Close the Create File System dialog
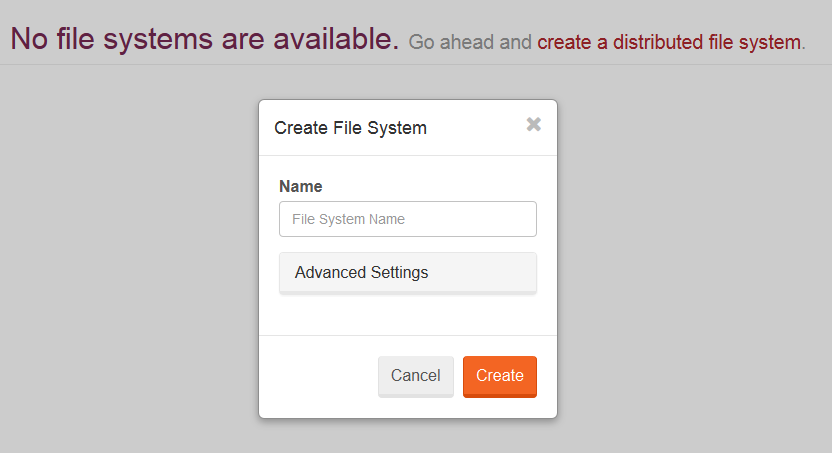The width and height of the screenshot is (832, 453). [x=533, y=124]
